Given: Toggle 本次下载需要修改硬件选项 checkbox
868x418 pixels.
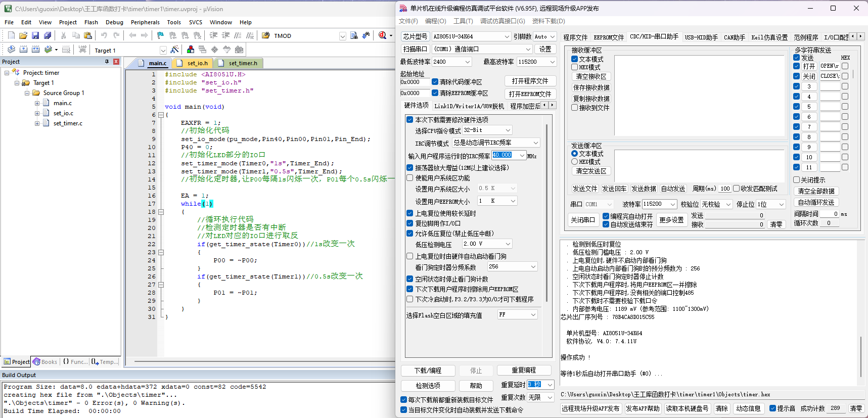Looking at the screenshot, I should 410,120.
